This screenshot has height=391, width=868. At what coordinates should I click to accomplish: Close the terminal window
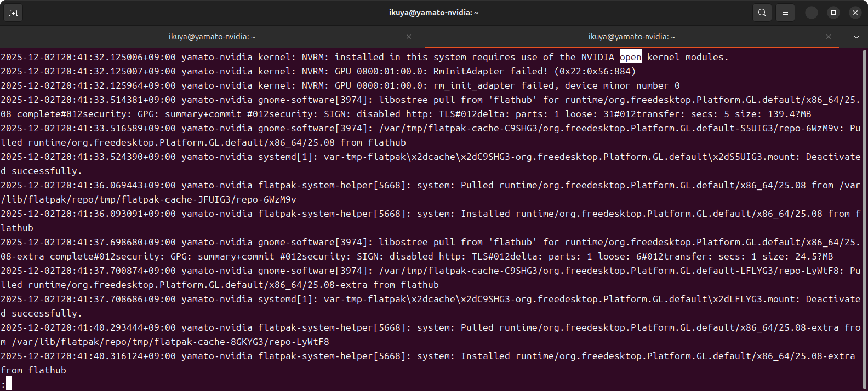[x=855, y=13]
